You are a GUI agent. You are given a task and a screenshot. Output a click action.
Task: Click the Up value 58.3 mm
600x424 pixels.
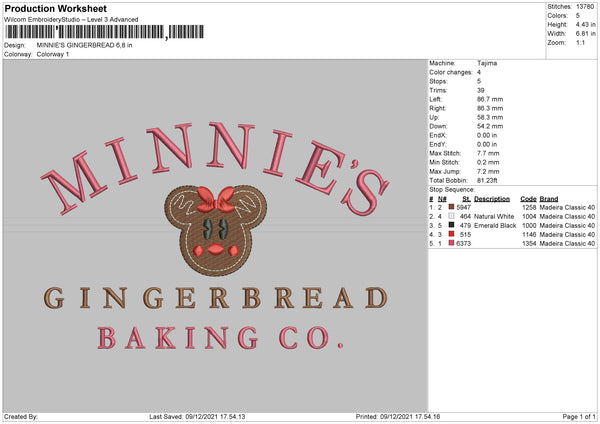490,117
